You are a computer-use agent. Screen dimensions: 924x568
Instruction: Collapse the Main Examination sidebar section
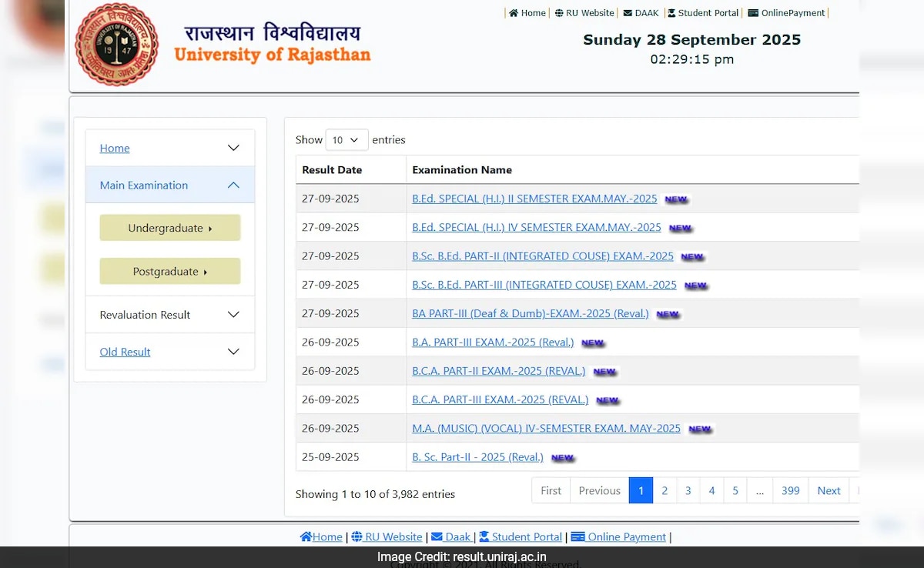[233, 185]
